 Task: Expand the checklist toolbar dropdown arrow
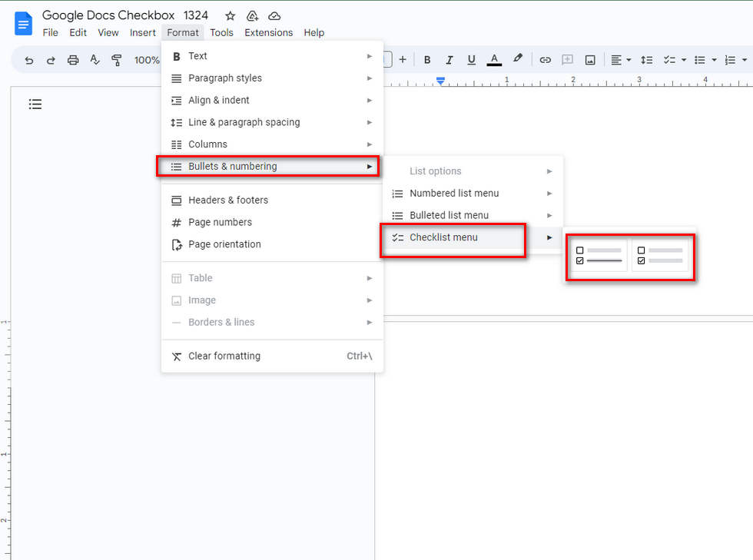click(x=684, y=60)
